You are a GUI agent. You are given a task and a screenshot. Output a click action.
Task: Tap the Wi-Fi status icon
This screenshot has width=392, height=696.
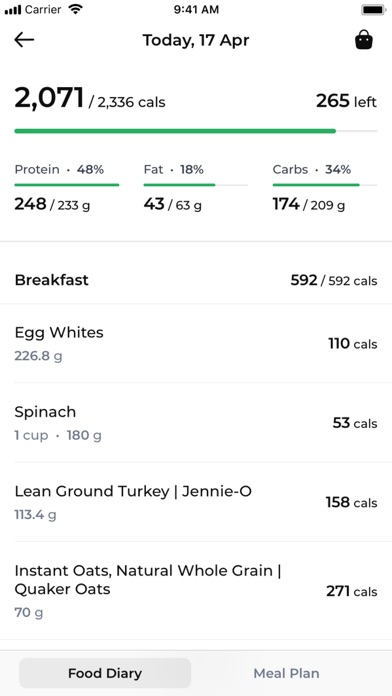tap(76, 10)
